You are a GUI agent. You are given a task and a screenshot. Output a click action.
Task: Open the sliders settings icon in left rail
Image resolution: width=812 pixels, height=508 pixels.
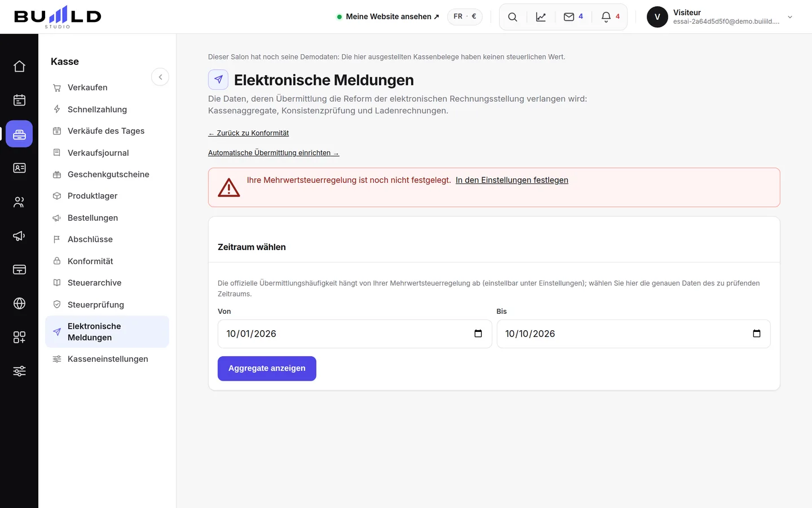19,371
